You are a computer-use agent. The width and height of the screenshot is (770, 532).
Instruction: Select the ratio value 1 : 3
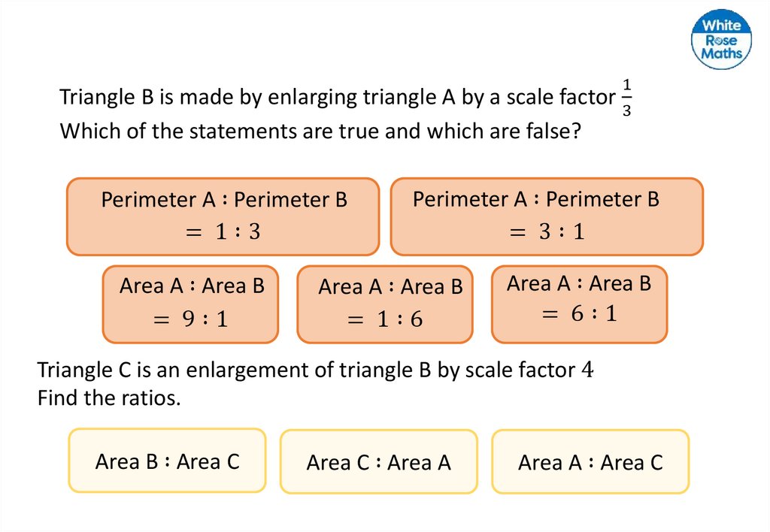pos(223,232)
